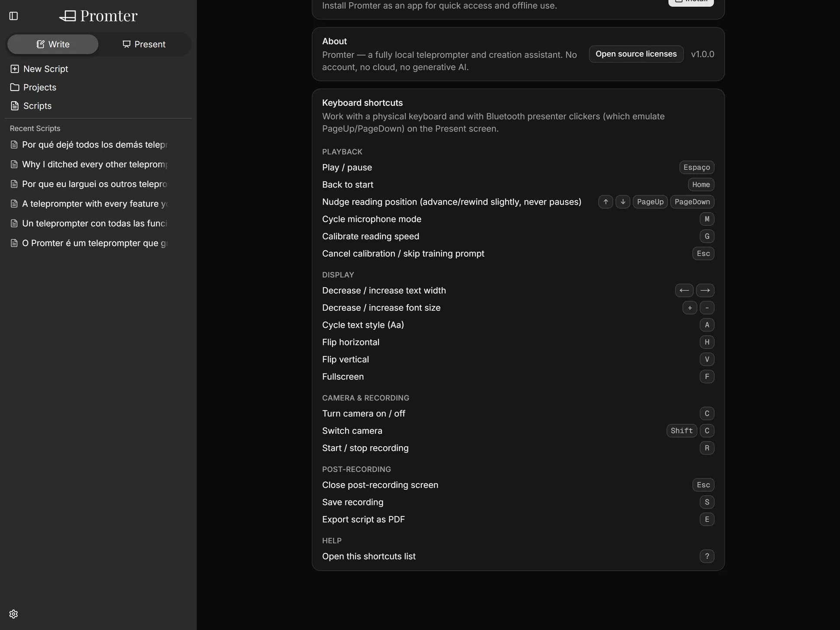This screenshot has width=840, height=630.
Task: Click the 'Start / stop recording' label
Action: point(365,448)
